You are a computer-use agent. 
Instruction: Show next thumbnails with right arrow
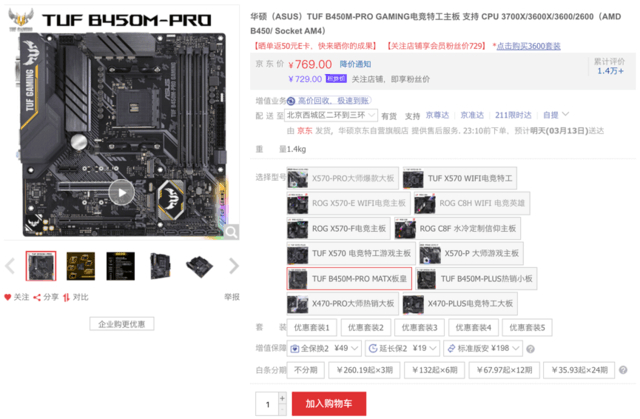[234, 266]
